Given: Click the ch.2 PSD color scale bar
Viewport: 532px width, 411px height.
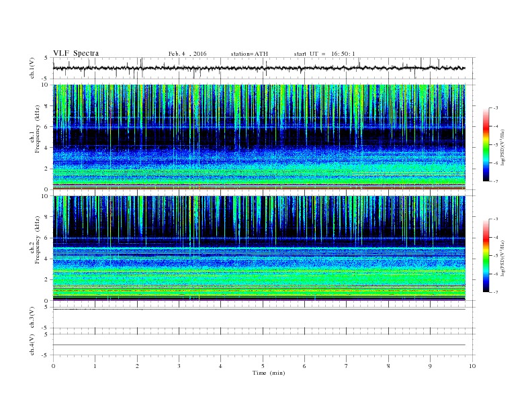Looking at the screenshot, I should (486, 255).
